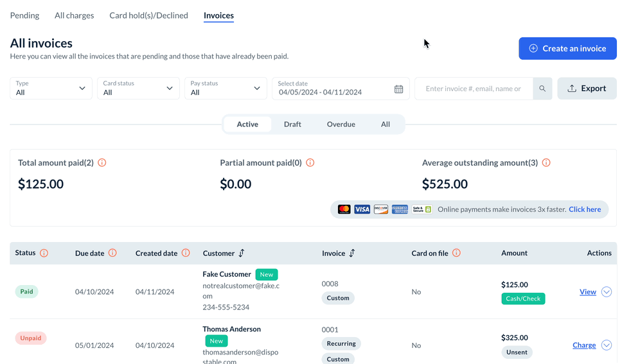
Task: Open the Card status dropdown
Action: [138, 89]
